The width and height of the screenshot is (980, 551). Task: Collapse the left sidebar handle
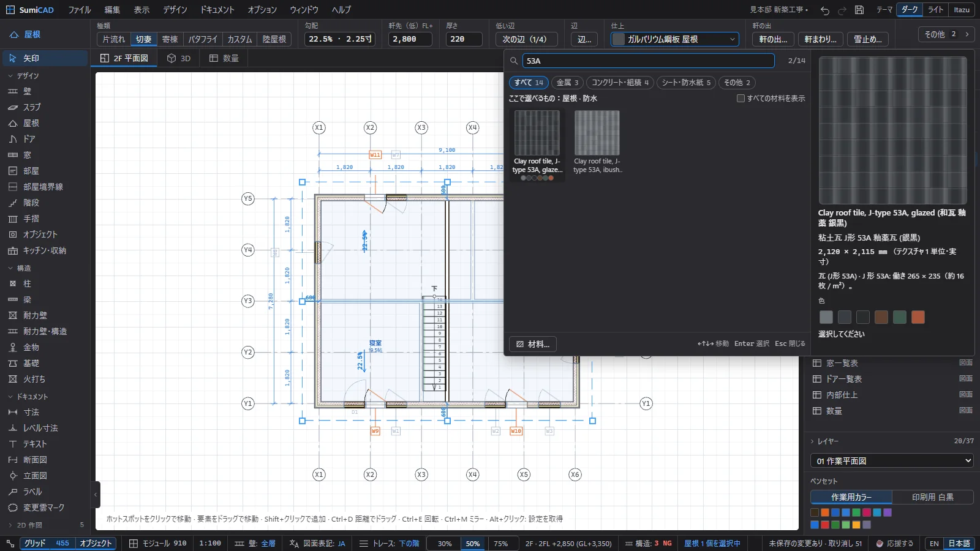(96, 495)
